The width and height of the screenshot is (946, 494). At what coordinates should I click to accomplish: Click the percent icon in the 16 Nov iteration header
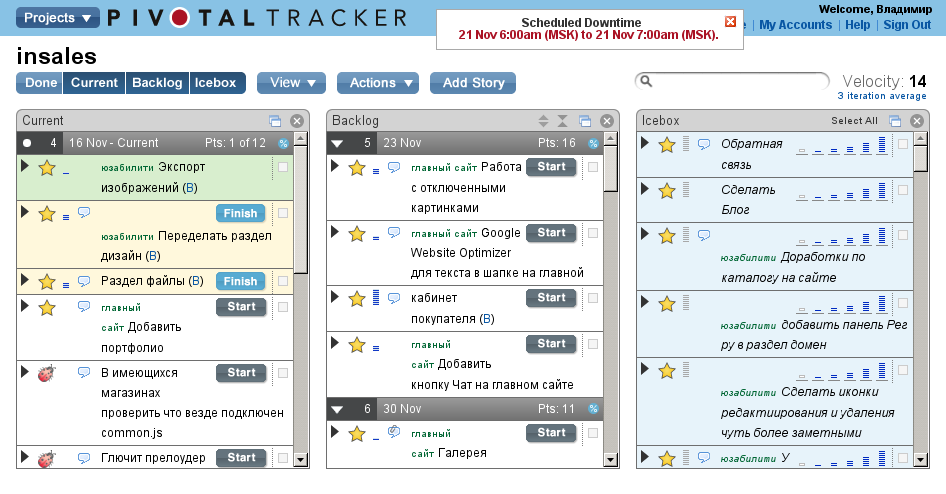coord(284,144)
